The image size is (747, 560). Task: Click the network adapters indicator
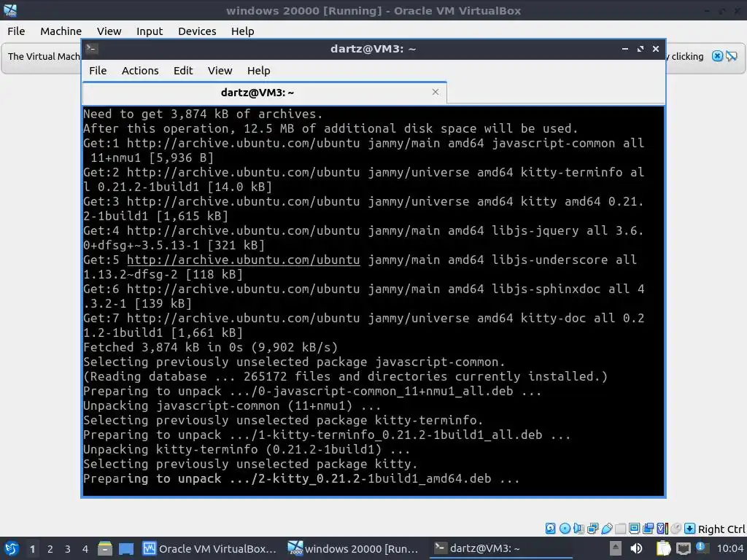click(x=592, y=528)
